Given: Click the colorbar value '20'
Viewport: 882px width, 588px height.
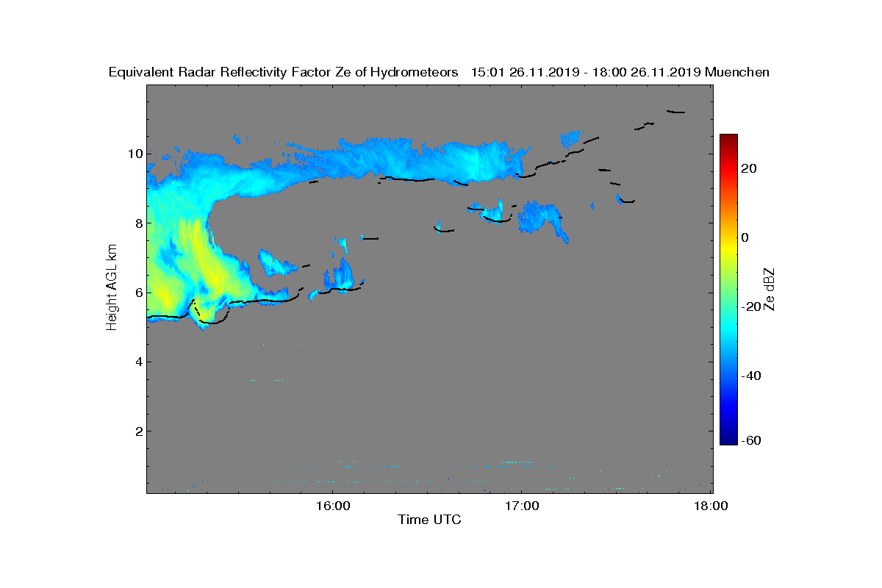Looking at the screenshot, I should 750,168.
